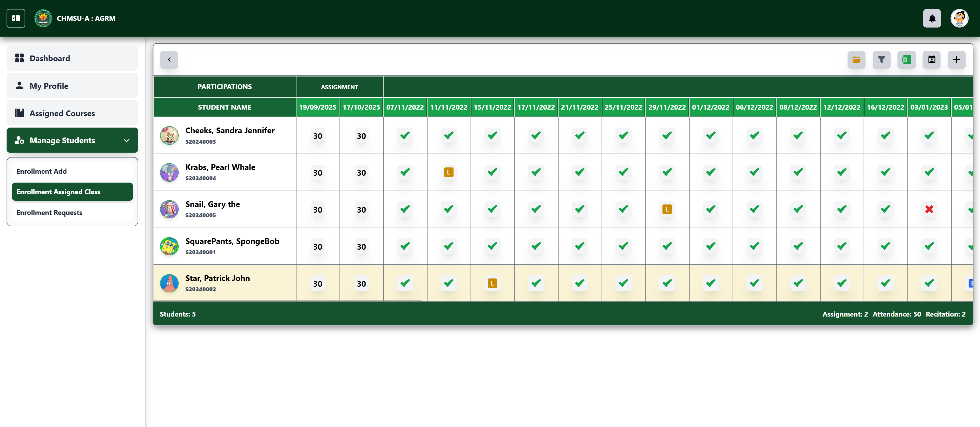Click the 19/09/2025 column header
980x427 pixels.
pos(318,107)
